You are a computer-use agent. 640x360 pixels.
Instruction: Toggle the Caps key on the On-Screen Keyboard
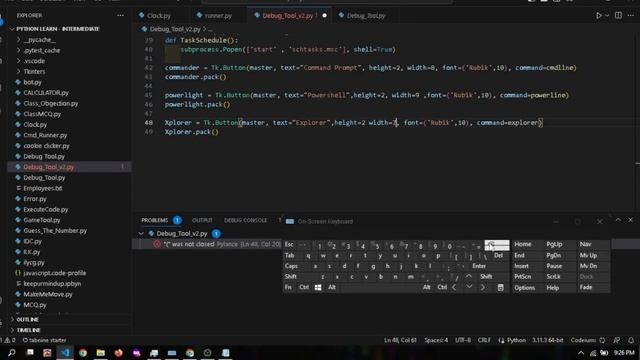tap(291, 266)
